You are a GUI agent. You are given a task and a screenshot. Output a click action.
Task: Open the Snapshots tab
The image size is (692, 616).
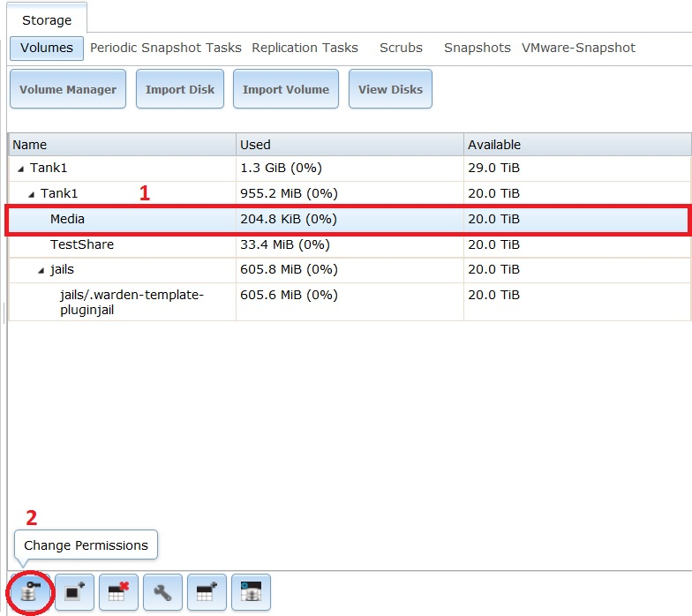(477, 48)
